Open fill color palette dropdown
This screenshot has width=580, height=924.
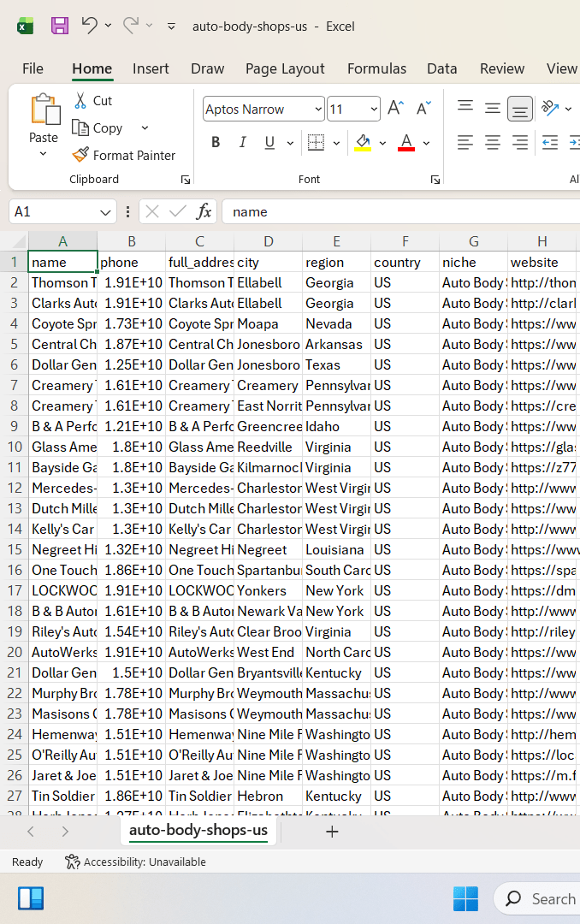[x=382, y=143]
